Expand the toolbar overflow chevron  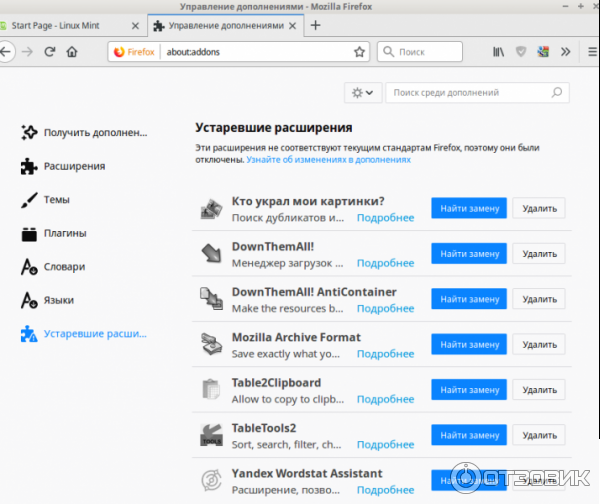pyautogui.click(x=566, y=51)
